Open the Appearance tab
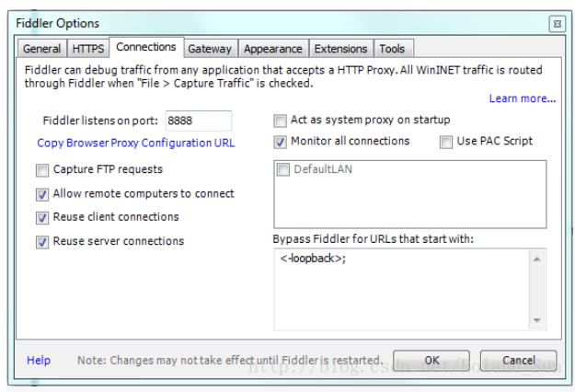575x392 pixels. point(273,49)
